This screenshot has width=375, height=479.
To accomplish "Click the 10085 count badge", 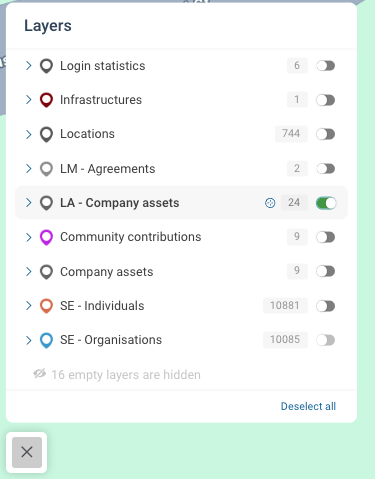I will tap(285, 340).
